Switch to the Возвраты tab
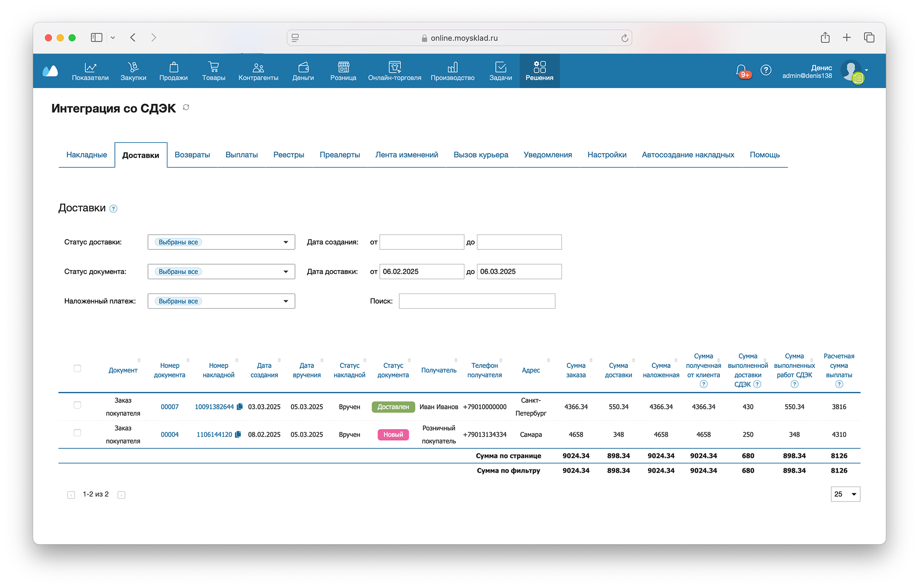This screenshot has width=919, height=588. pyautogui.click(x=192, y=155)
